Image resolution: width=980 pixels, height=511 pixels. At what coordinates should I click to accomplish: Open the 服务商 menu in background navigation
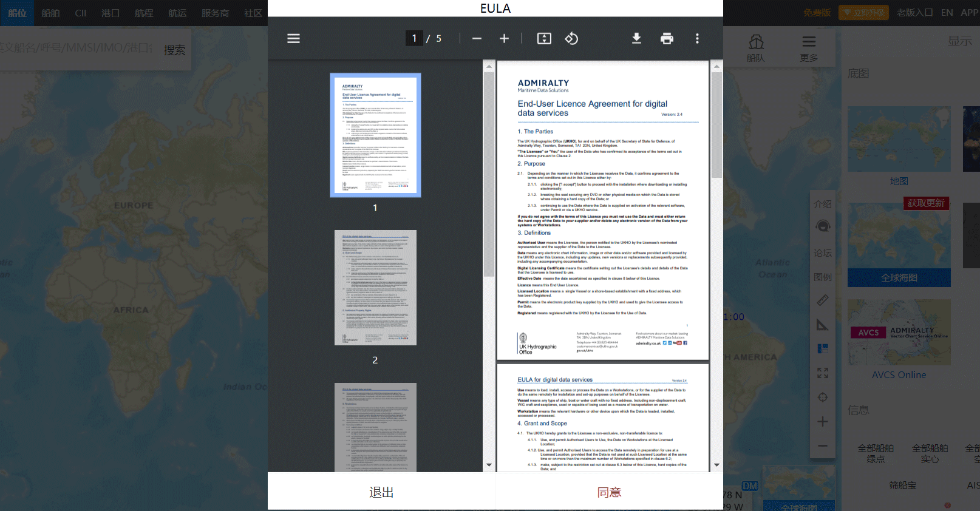pos(215,13)
